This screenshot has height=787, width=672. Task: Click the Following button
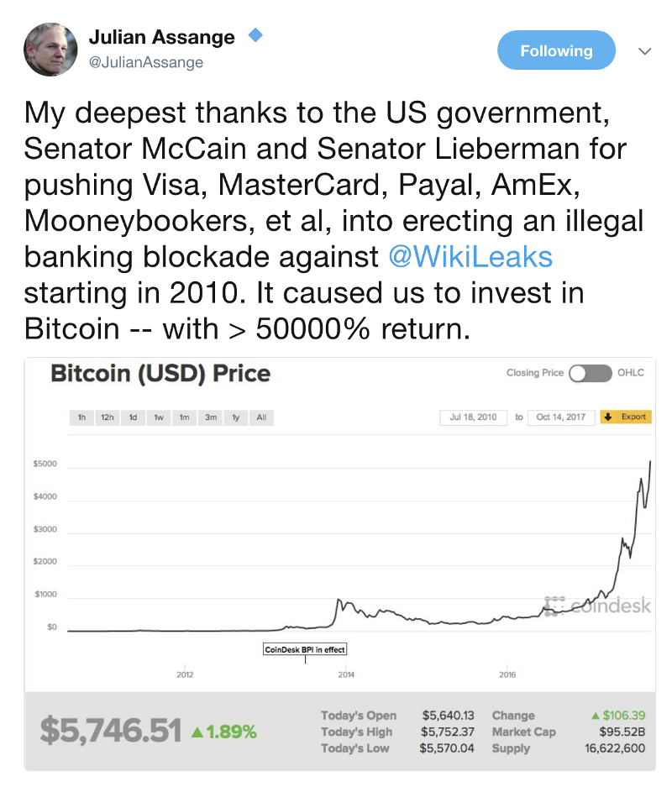(556, 50)
